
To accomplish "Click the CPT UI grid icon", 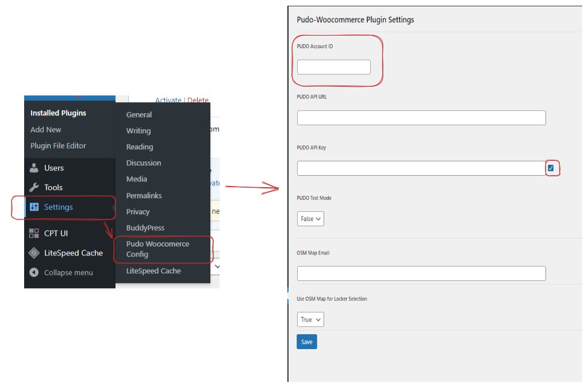I will click(34, 233).
